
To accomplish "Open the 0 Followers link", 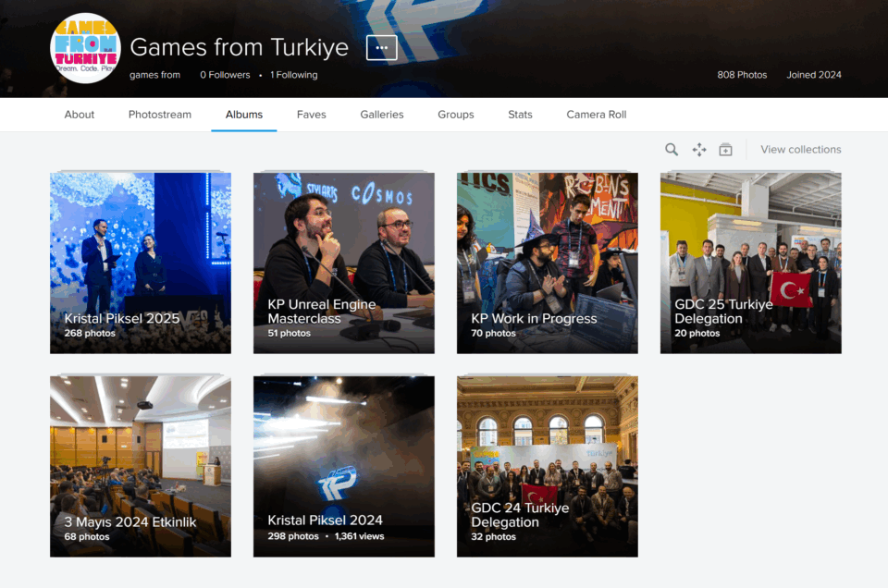I will click(x=226, y=75).
